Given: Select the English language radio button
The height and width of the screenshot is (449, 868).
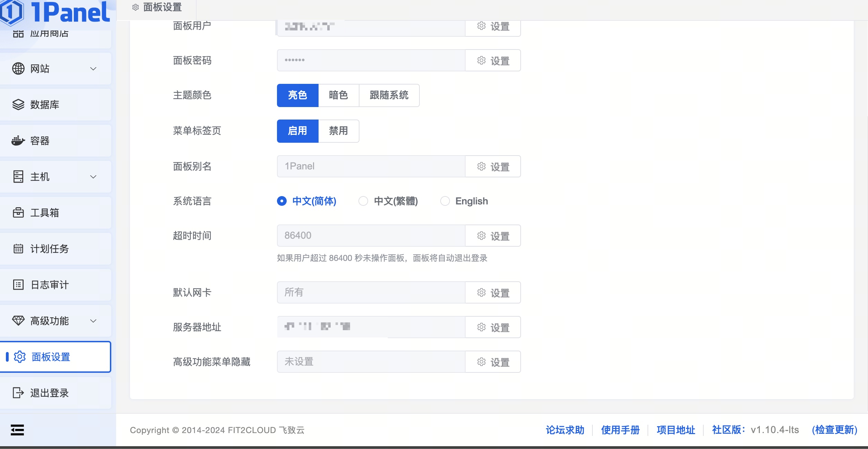Looking at the screenshot, I should (445, 201).
